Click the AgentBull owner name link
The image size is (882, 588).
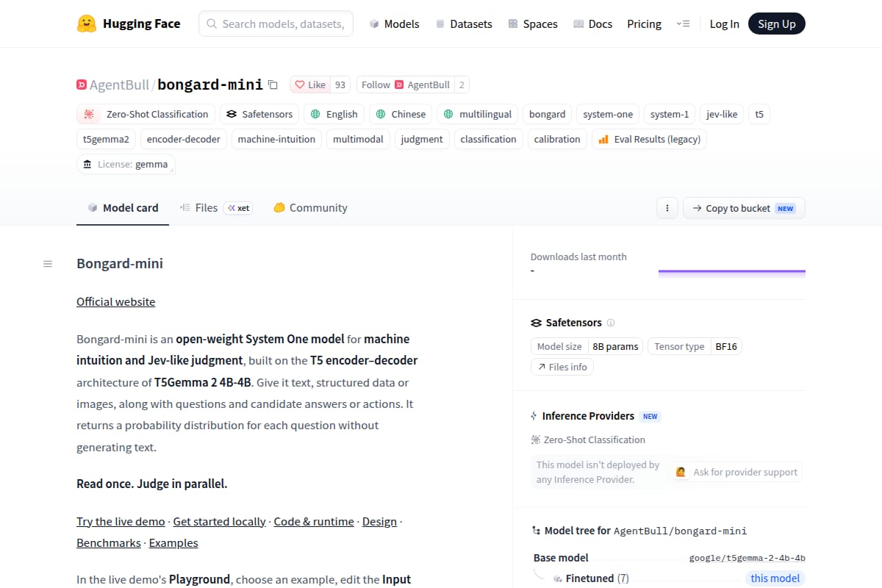119,85
